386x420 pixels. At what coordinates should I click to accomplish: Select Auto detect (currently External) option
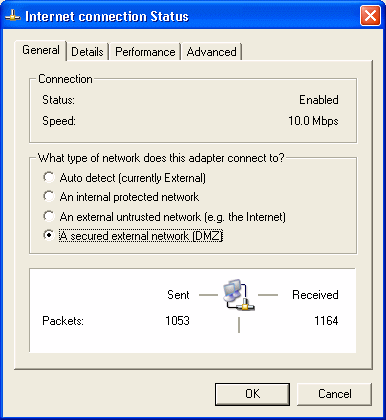(x=124, y=178)
